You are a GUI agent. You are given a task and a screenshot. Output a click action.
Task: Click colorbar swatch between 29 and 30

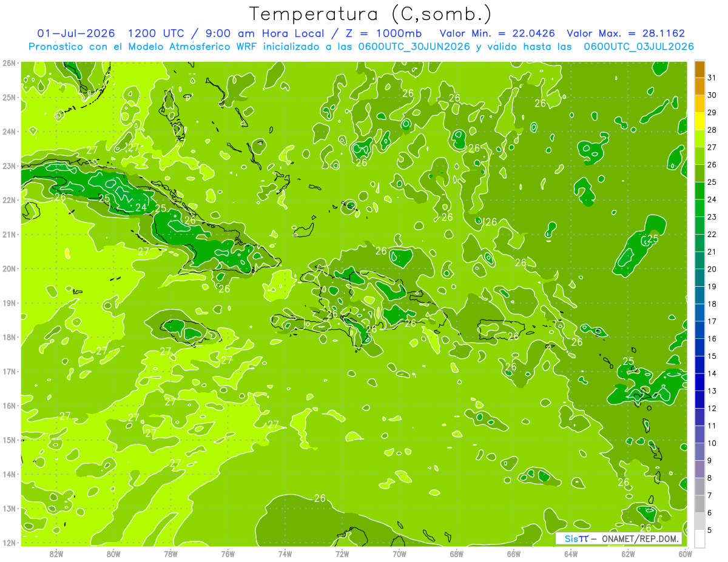[x=699, y=104]
